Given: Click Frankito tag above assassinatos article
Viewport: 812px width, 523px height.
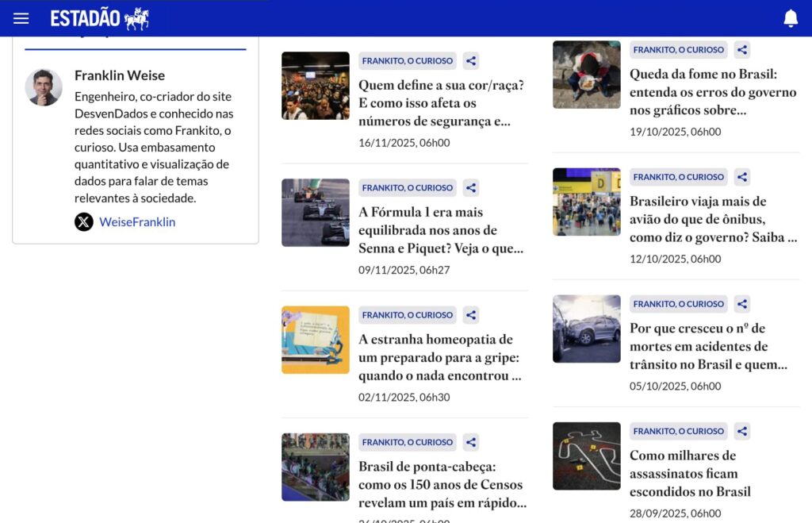Looking at the screenshot, I should tap(679, 431).
